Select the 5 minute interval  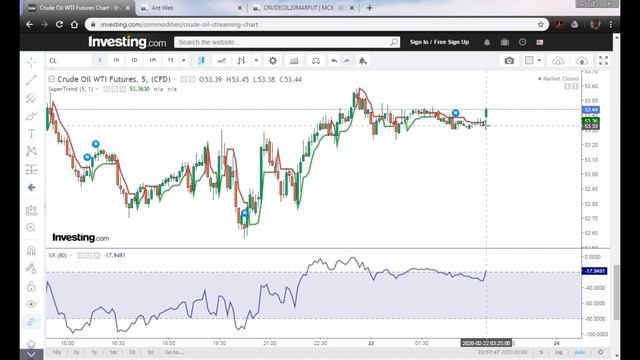coord(100,60)
